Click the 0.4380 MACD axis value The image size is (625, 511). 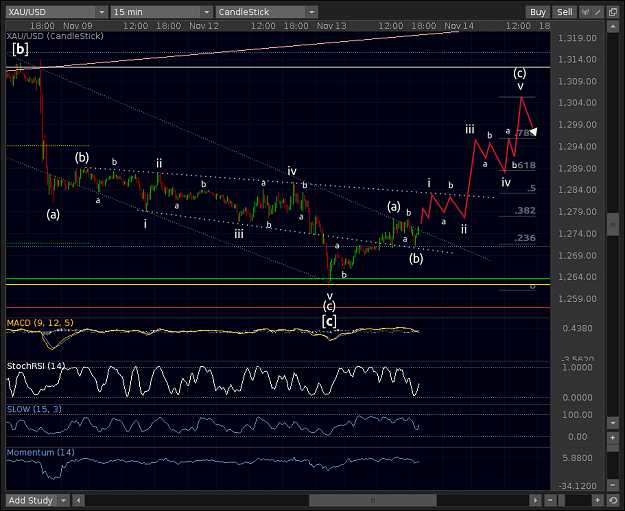[577, 328]
